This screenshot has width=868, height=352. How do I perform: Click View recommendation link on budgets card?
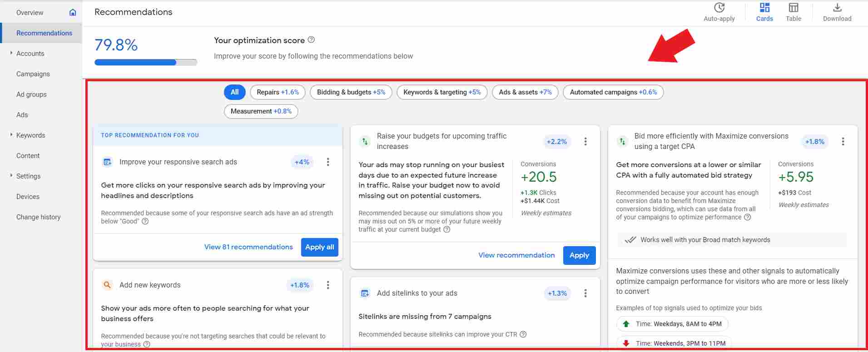[516, 255]
